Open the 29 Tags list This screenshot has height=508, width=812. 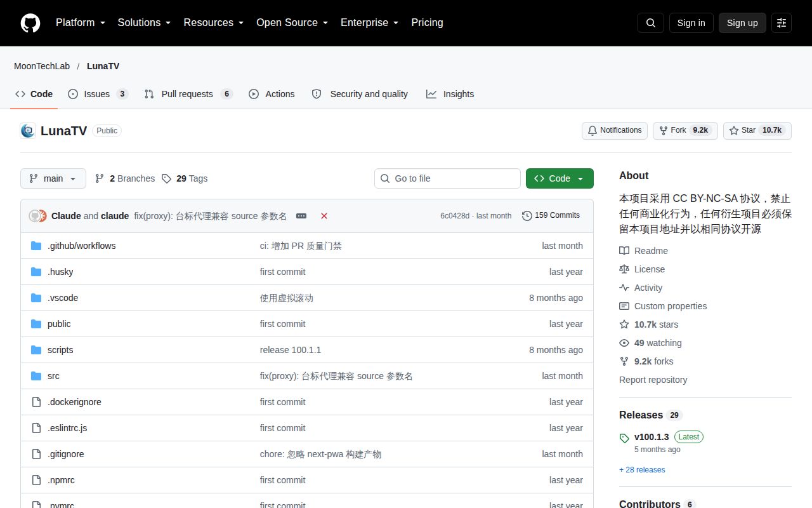pos(185,178)
